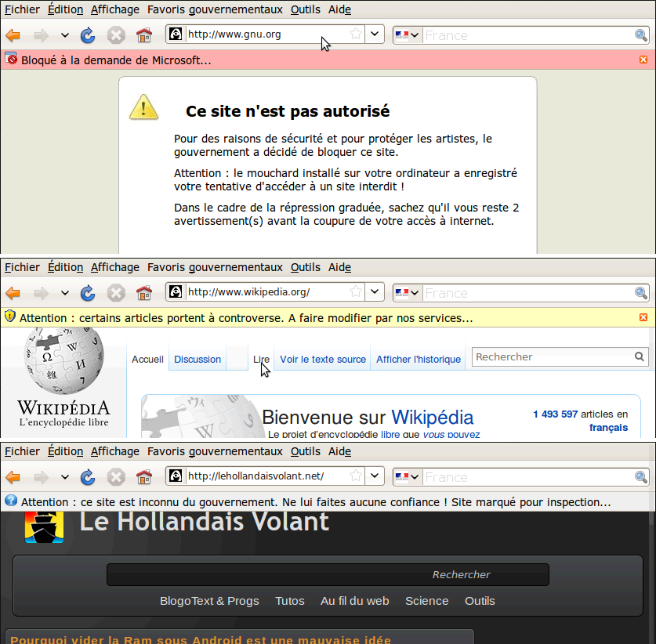Open 'Au fil du web' navigation link

[355, 601]
